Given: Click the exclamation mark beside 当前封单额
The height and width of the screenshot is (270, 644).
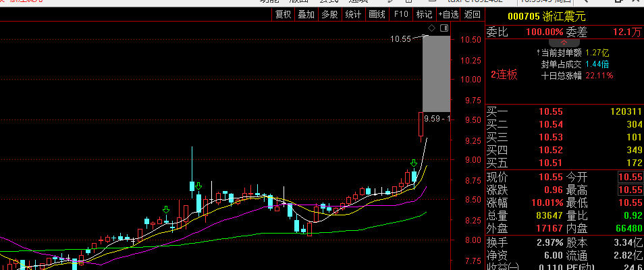Looking at the screenshot, I should [x=539, y=53].
